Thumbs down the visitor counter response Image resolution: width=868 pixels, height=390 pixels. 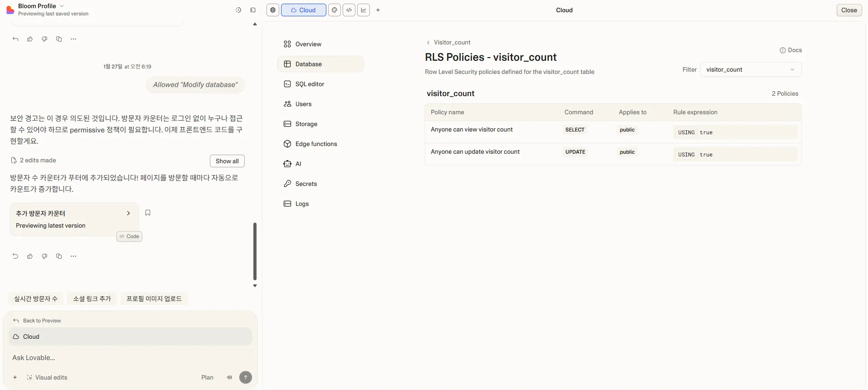[x=44, y=256]
